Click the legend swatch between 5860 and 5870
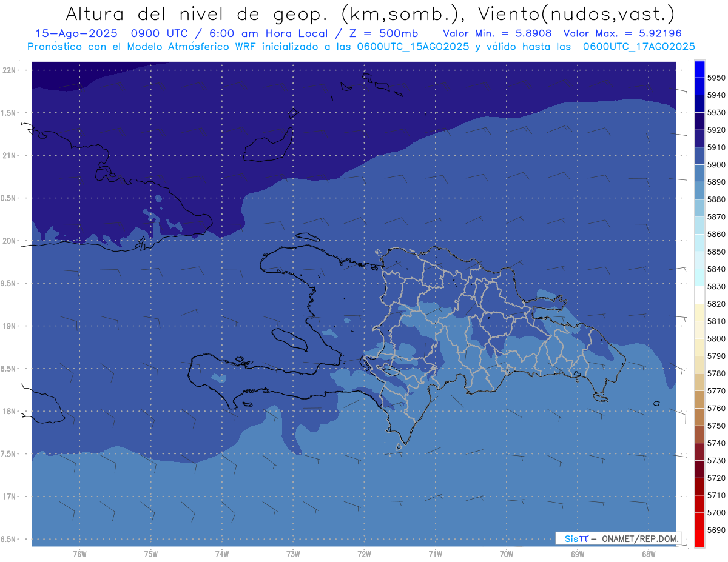Screen dimensions: 728x562 (x=699, y=226)
